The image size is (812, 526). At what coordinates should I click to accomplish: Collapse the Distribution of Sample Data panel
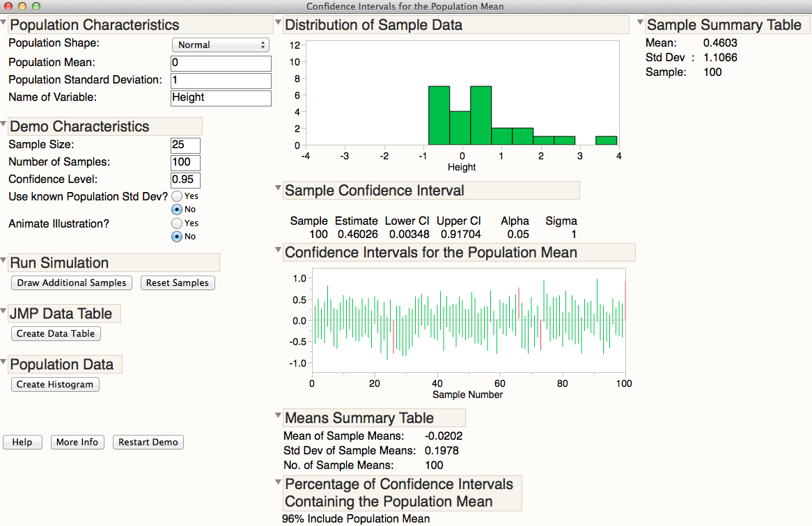click(279, 22)
